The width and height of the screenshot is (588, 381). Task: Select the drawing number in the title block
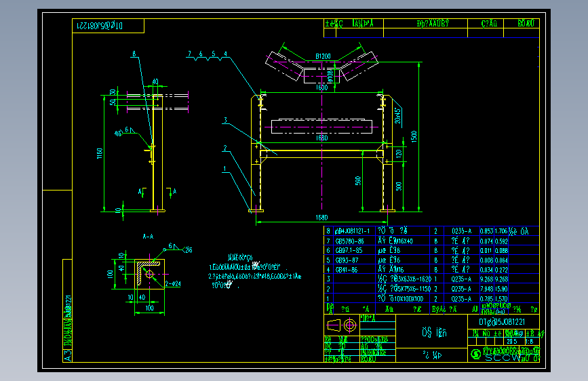(502, 322)
